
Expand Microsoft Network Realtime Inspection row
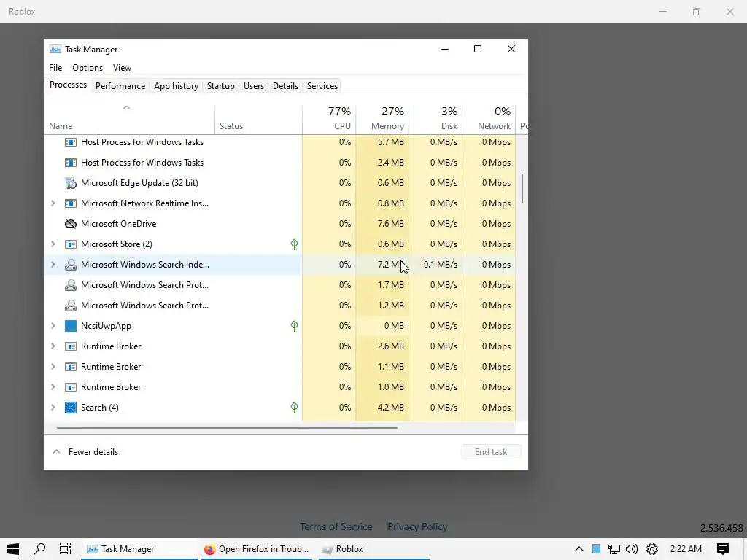(53, 203)
